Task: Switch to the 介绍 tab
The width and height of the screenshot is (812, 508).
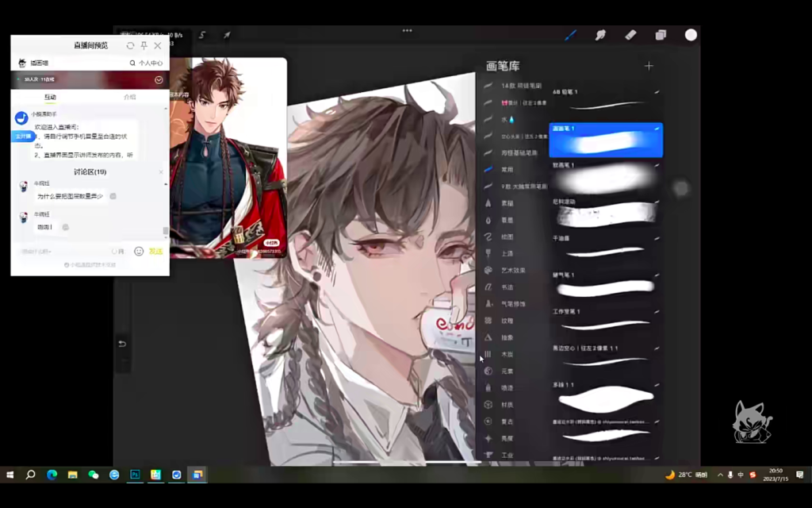Action: (x=130, y=97)
